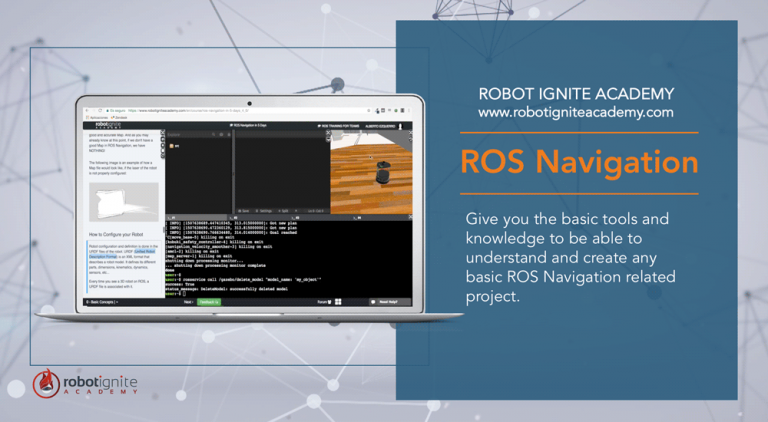Click the robotigniteacademy.com address bar
The image size is (768, 422).
click(238, 111)
